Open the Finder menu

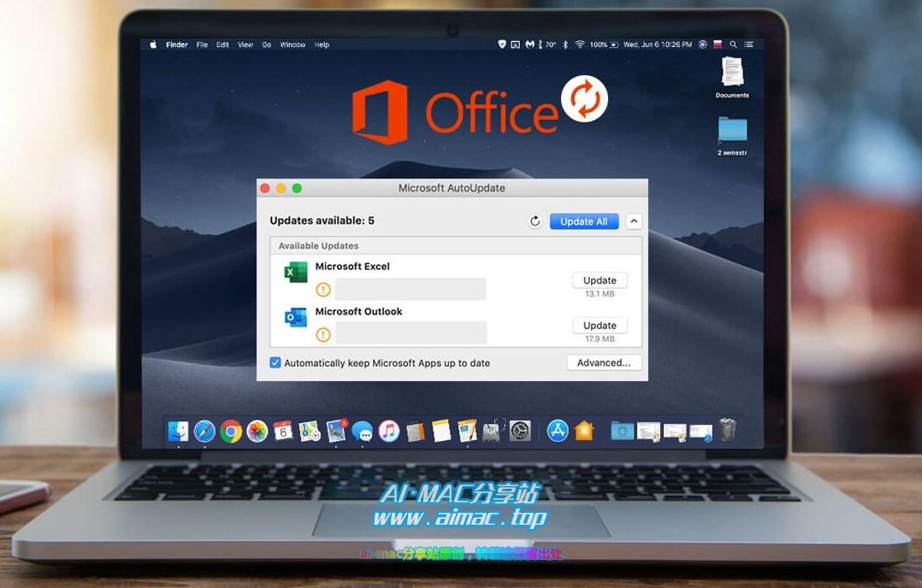176,44
